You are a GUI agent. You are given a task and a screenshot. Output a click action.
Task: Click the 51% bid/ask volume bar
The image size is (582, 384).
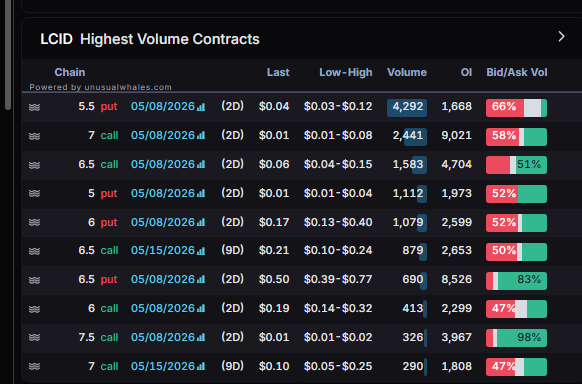516,165
